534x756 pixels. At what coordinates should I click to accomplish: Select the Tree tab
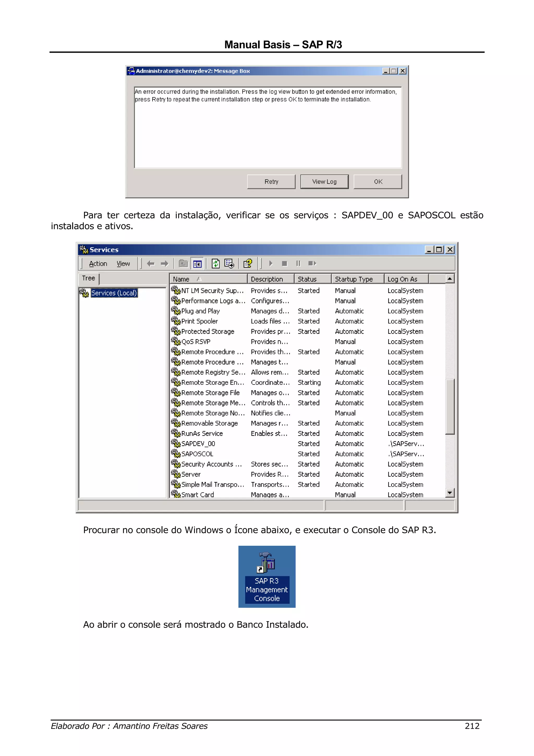pos(88,278)
